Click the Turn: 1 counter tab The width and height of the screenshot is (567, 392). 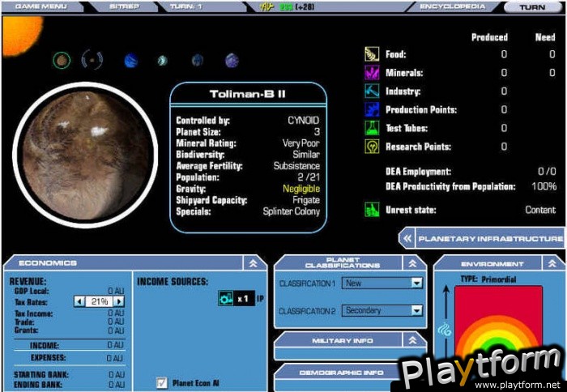coord(186,6)
